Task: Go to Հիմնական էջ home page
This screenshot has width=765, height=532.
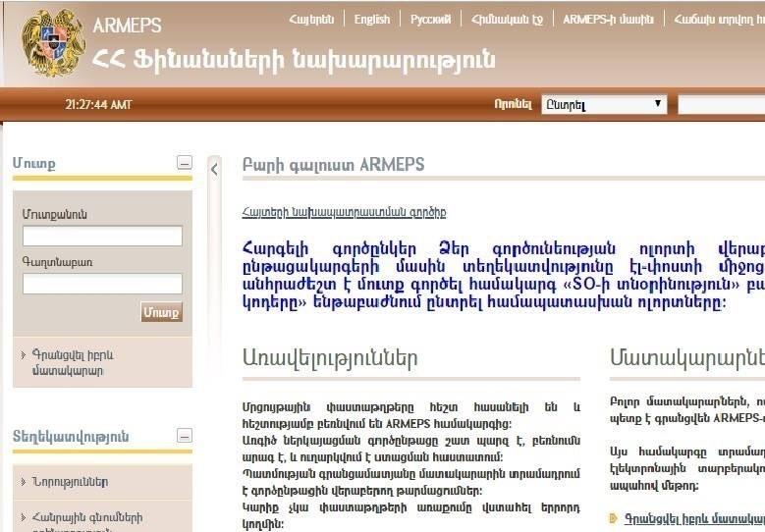Action: tap(507, 20)
